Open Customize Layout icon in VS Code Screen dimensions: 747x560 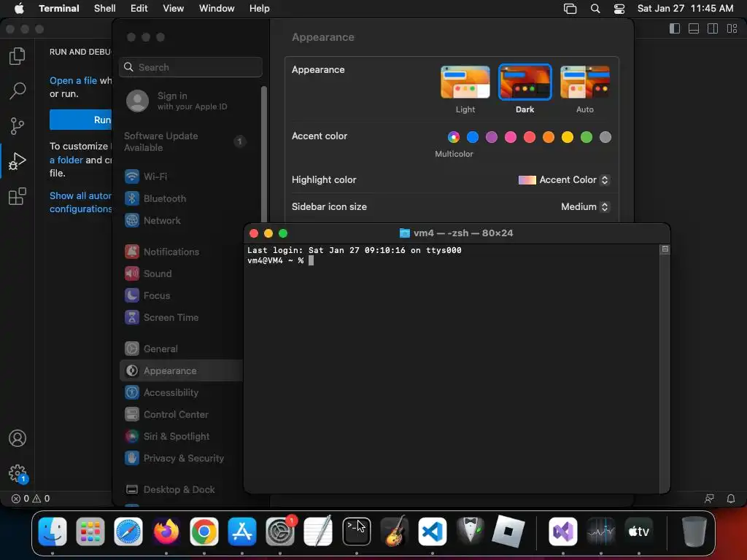coord(732,28)
